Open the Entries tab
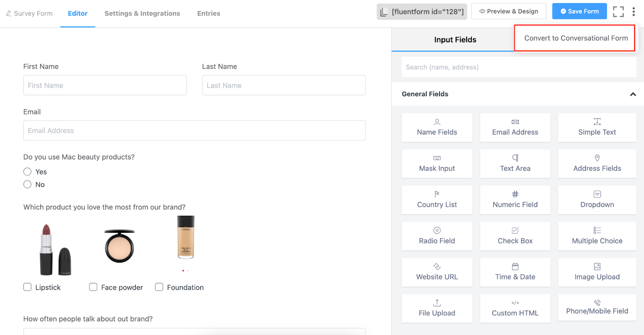Screen dimensions: 644x335 [208, 13]
